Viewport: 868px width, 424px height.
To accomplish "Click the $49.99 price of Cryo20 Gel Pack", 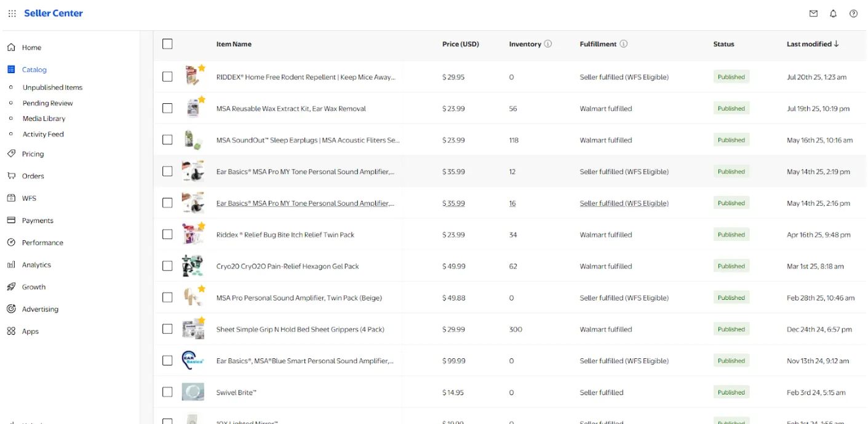I will point(453,266).
